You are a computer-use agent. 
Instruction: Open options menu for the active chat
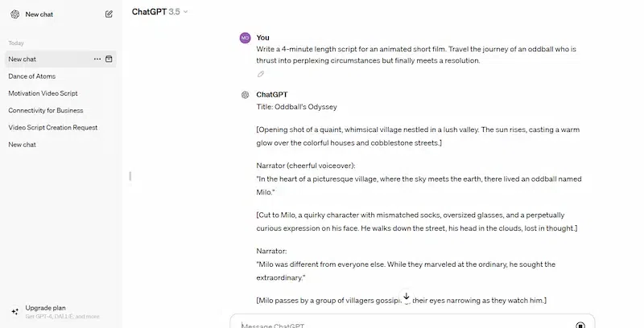point(97,59)
